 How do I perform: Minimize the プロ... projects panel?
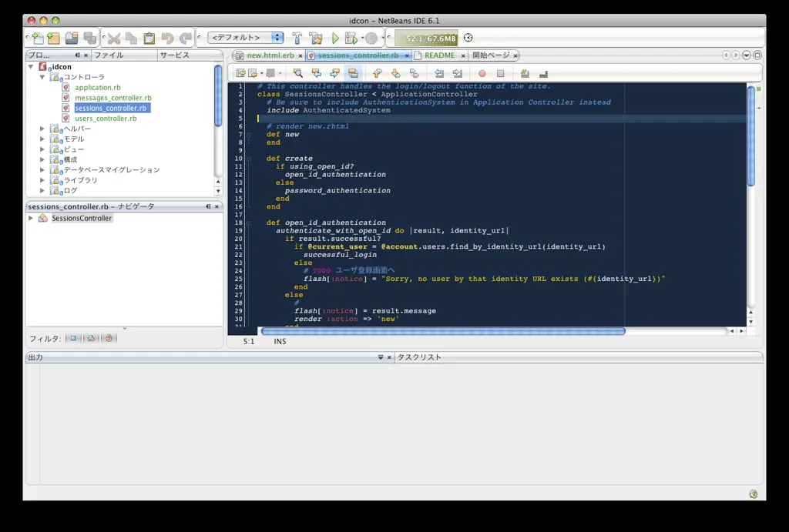coord(77,55)
